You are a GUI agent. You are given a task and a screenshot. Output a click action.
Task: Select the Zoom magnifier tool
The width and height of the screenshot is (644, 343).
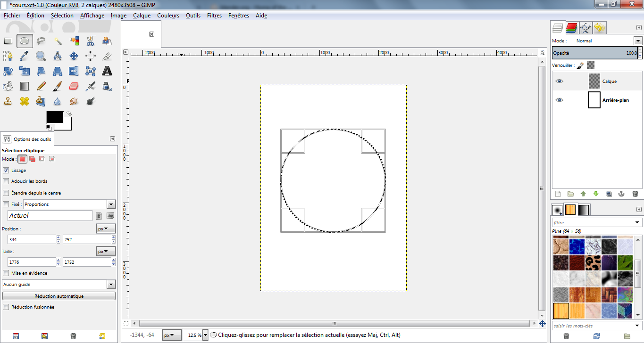41,56
